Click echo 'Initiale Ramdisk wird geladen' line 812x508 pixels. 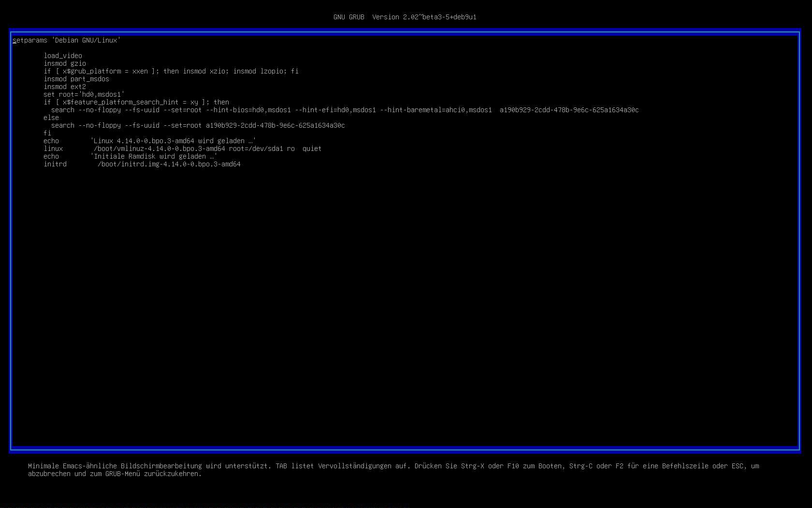pos(130,156)
